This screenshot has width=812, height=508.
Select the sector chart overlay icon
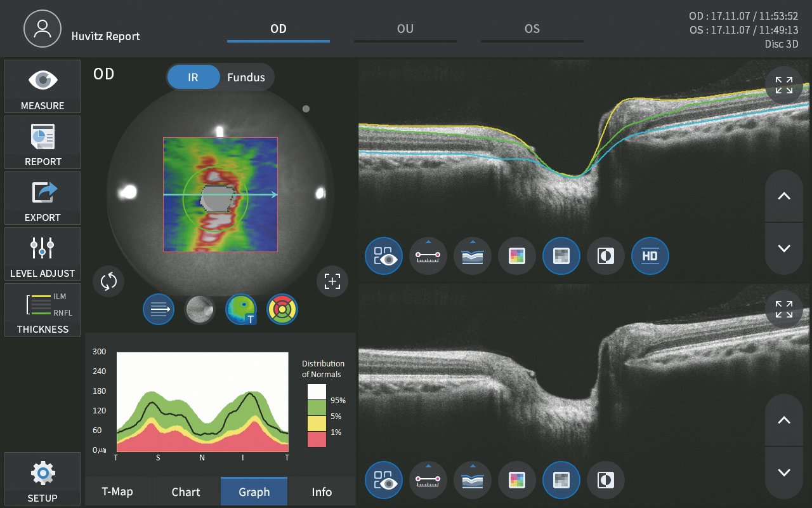click(x=282, y=310)
